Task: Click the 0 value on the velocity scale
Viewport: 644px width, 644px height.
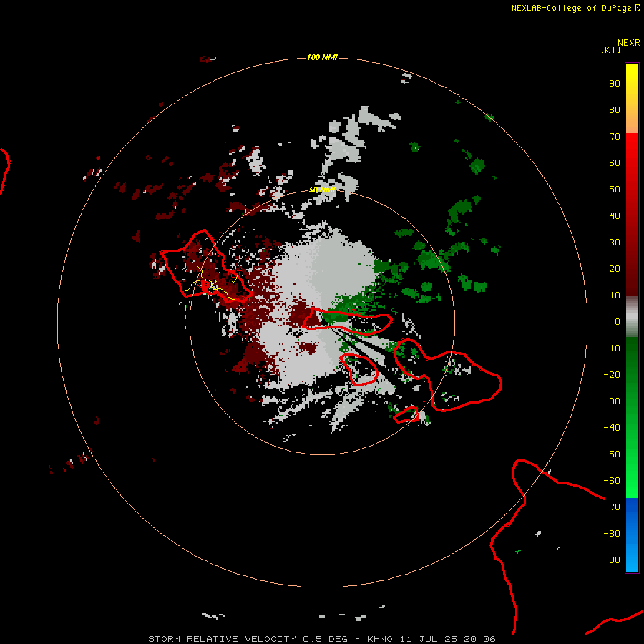Action: [618, 322]
